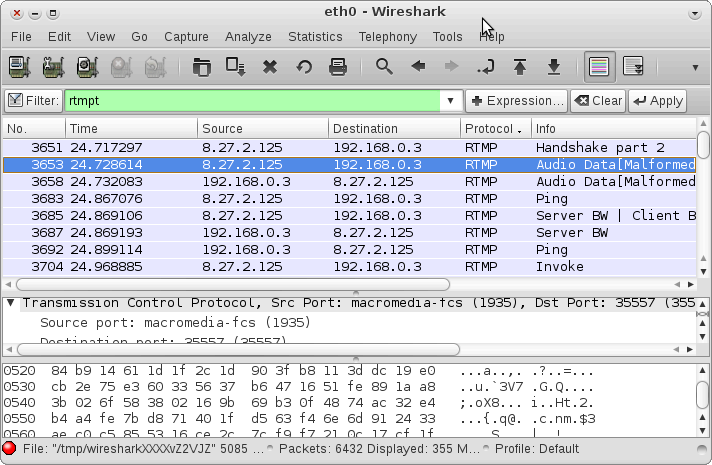Sort by the No. column header
This screenshot has width=712, height=465.
point(34,129)
